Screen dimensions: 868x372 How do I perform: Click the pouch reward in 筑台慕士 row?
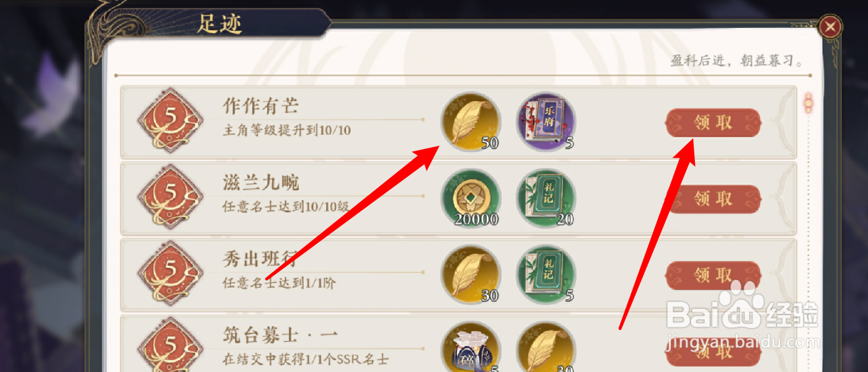471,347
